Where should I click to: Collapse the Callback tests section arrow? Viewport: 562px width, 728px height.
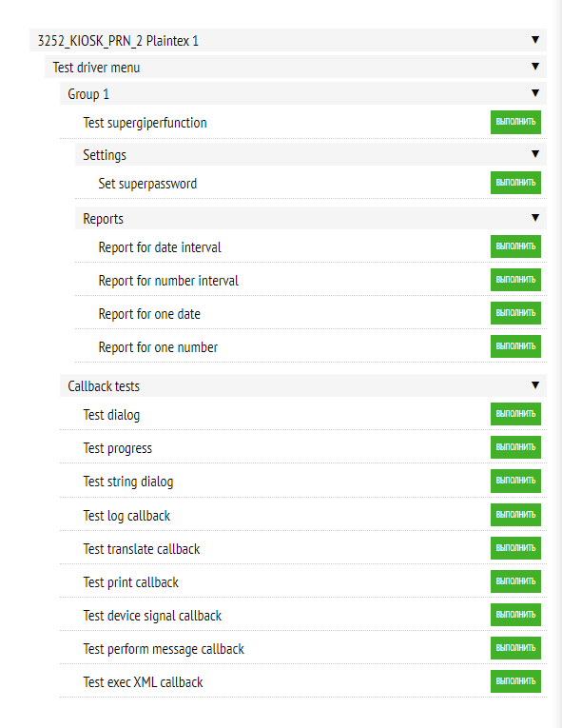(535, 384)
